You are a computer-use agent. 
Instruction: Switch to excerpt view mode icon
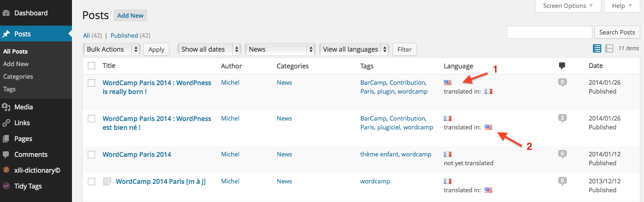click(x=609, y=48)
